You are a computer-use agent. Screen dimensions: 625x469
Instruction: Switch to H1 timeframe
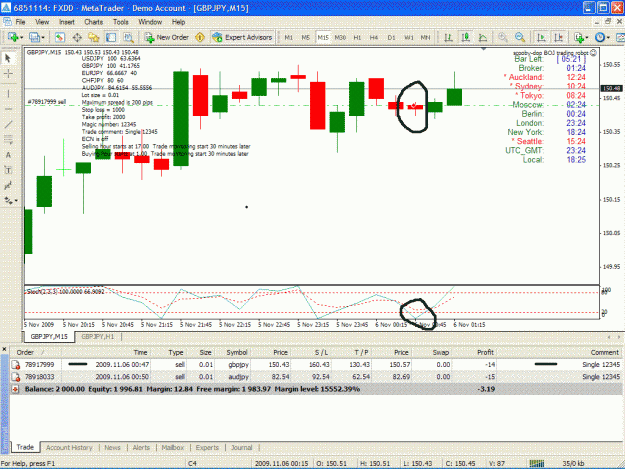[357, 37]
